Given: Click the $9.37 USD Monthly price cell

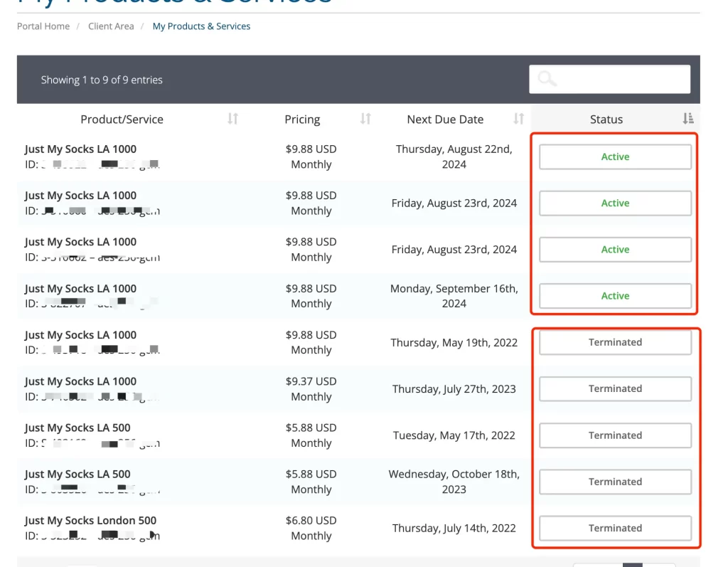Looking at the screenshot, I should (x=311, y=388).
